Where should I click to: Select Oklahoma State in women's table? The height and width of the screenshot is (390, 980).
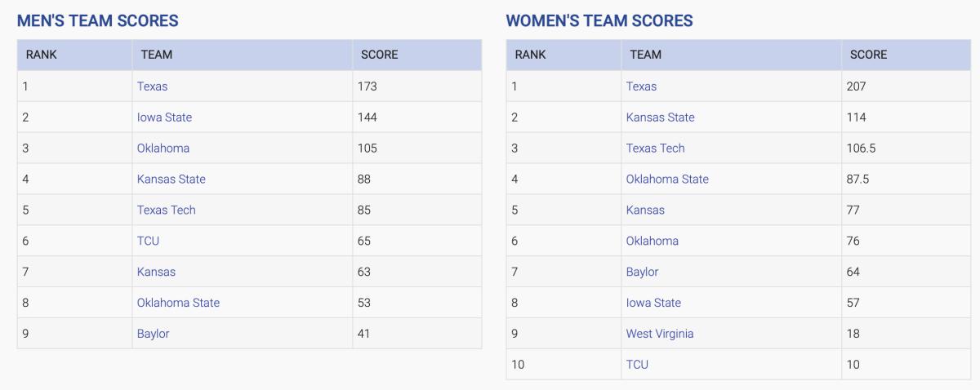coord(667,179)
